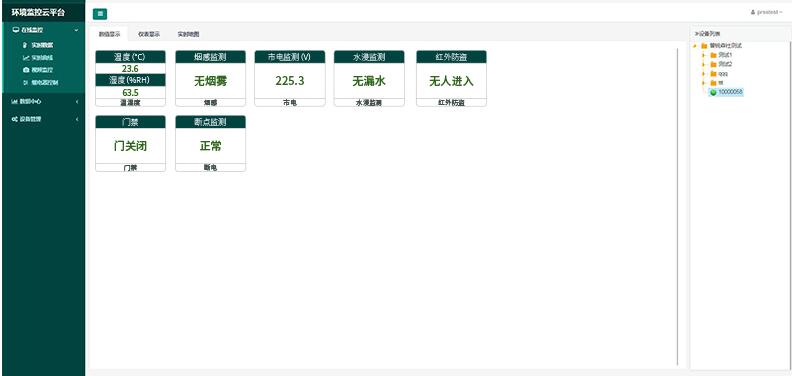
Task: Click the 无人进入 status value
Action: point(451,81)
